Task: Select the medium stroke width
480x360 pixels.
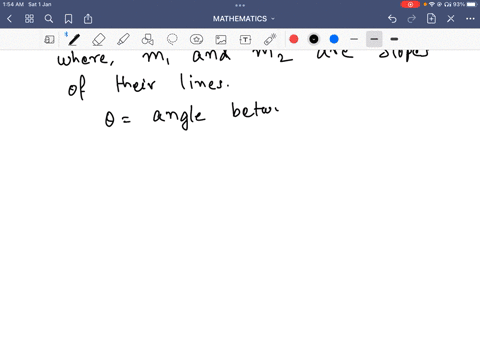Action: point(374,39)
